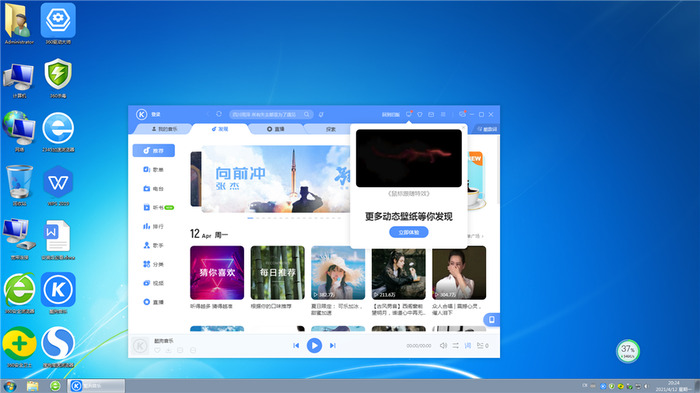Select 歌单 in the left sidebar

pos(154,170)
